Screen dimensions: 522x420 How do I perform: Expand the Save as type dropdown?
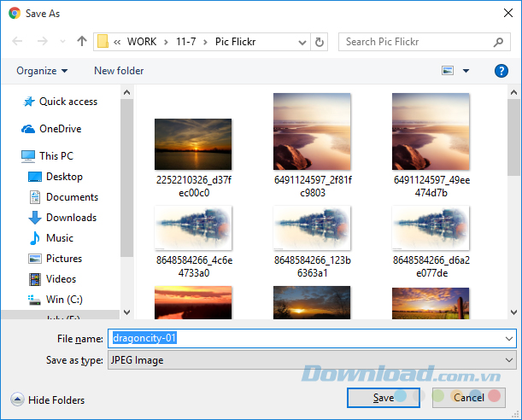[509, 360]
